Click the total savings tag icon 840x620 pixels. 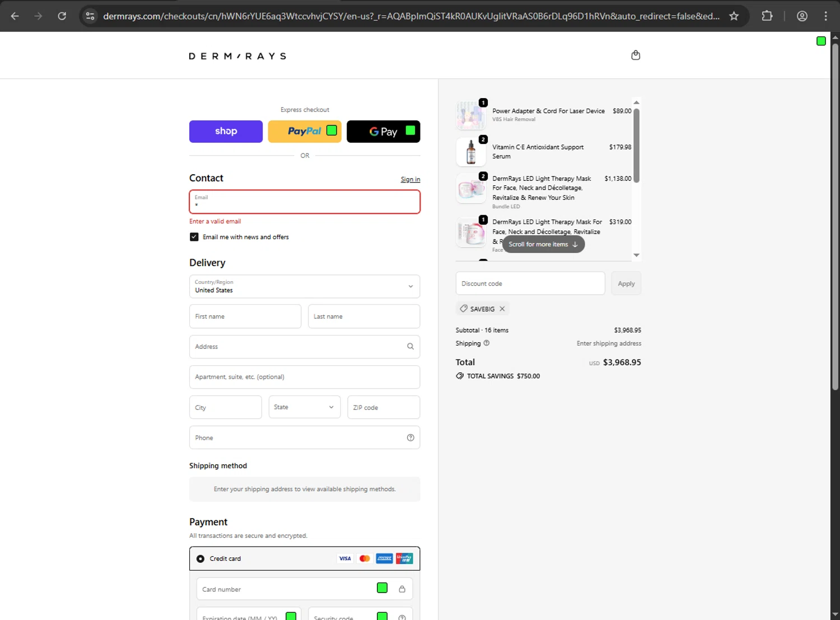pos(460,376)
